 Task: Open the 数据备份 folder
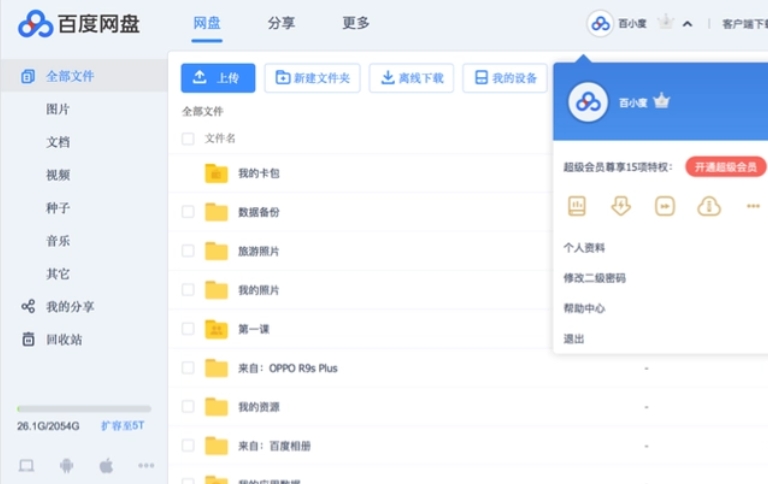click(x=259, y=212)
